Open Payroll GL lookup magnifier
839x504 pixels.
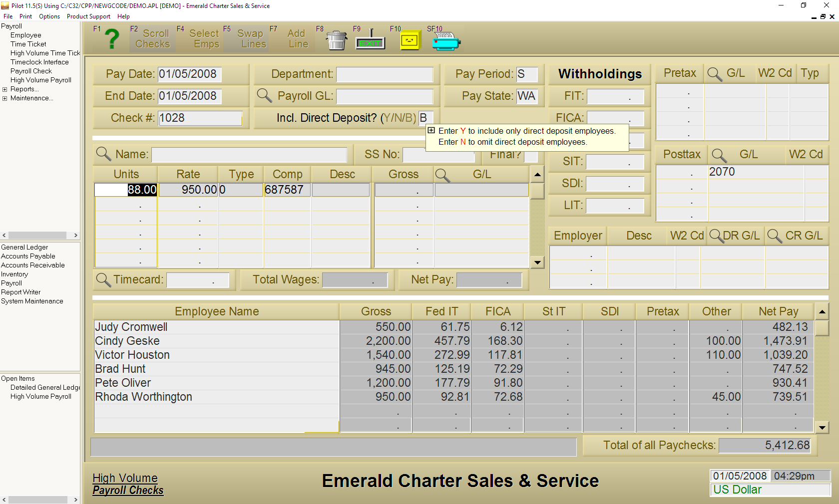point(264,95)
